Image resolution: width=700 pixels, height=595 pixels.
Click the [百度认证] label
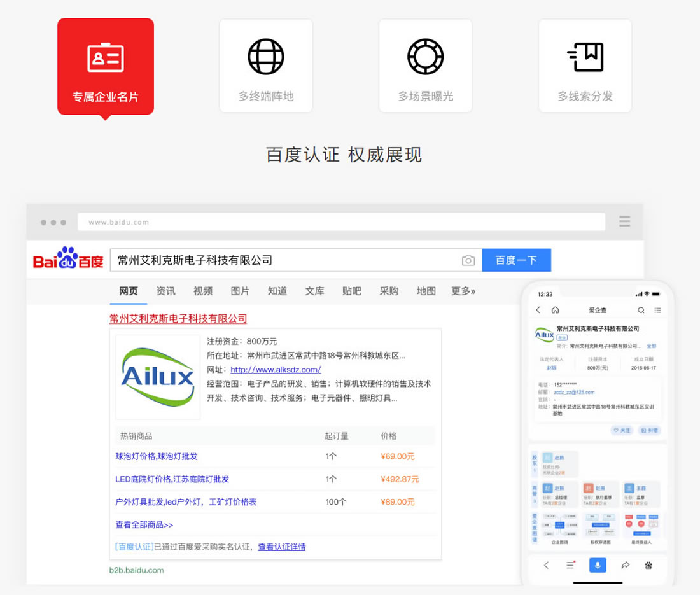point(134,547)
